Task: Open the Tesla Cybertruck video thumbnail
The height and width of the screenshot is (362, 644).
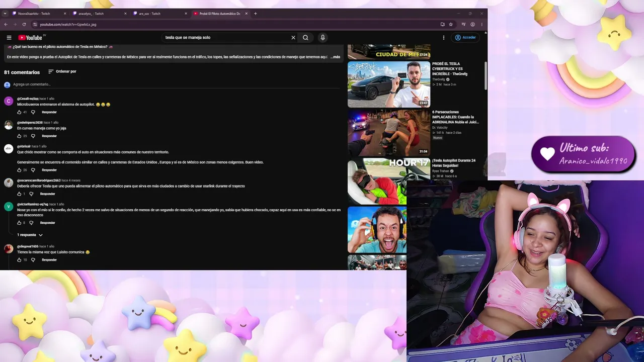Action: (x=389, y=84)
